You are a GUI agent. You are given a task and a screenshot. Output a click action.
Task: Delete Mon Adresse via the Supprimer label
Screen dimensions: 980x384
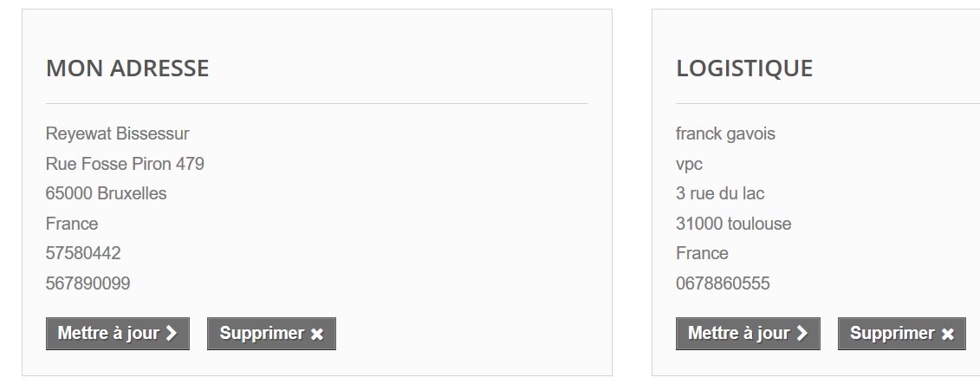pos(262,334)
